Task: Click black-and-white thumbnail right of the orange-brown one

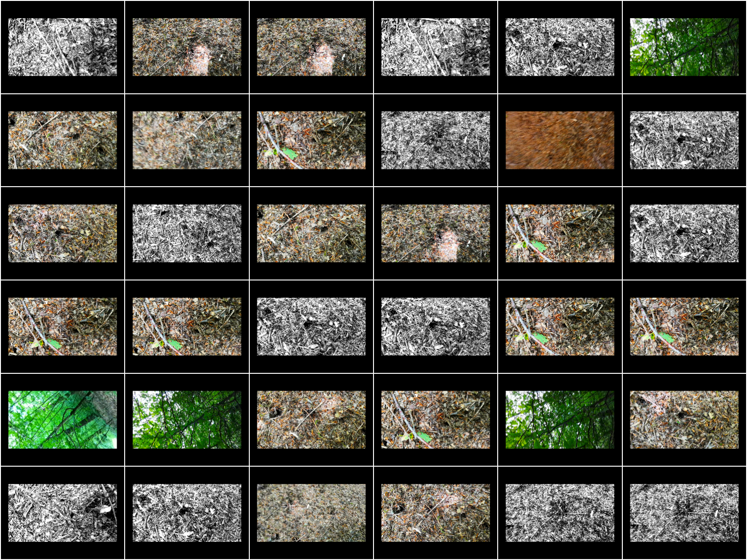Action: pyautogui.click(x=684, y=140)
